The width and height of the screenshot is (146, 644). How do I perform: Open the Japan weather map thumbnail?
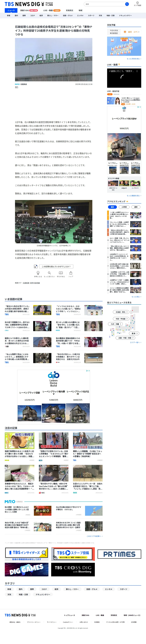(124, 46)
